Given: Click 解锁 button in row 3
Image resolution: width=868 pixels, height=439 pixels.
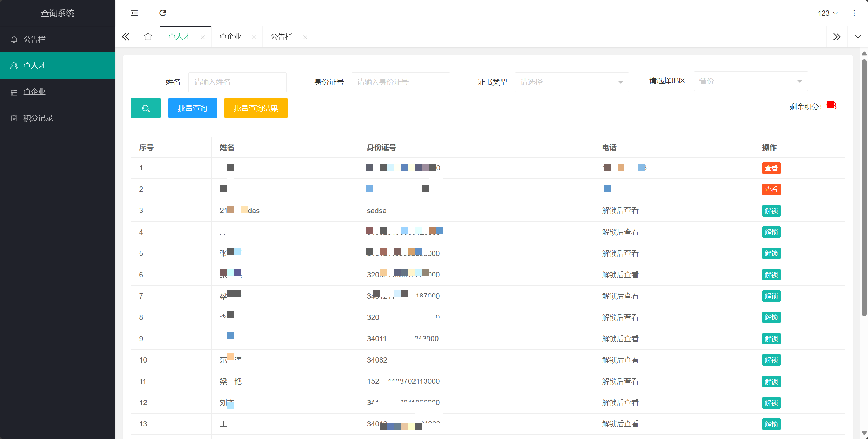Looking at the screenshot, I should coord(771,211).
